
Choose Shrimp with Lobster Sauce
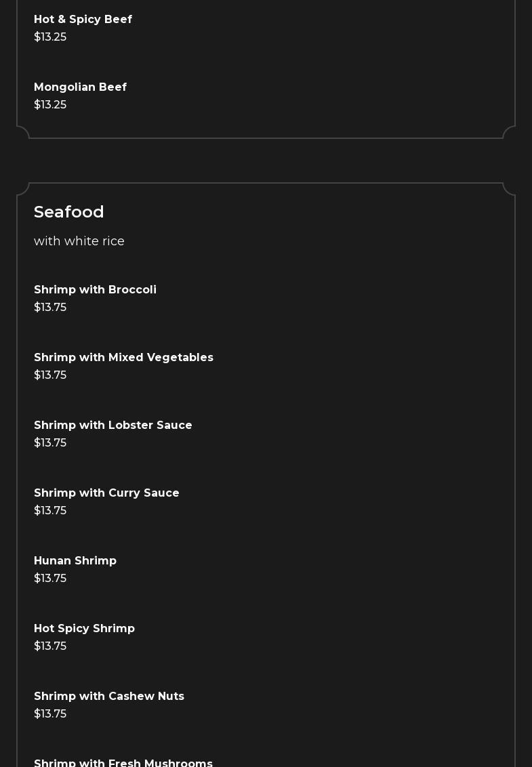pyautogui.click(x=113, y=426)
